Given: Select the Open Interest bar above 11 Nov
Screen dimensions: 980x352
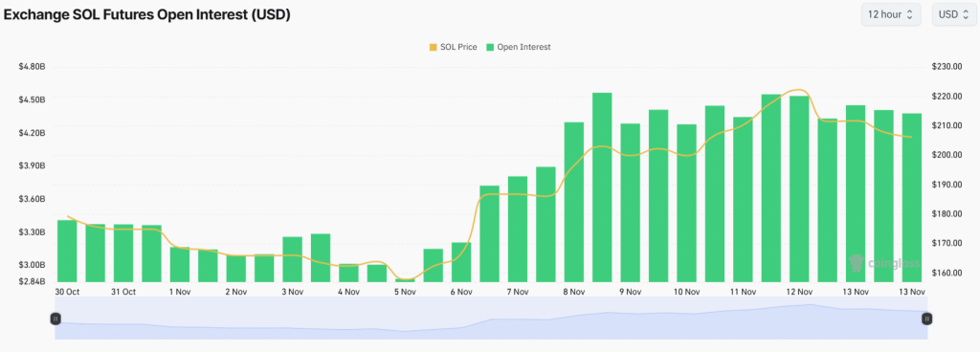Looking at the screenshot, I should pyautogui.click(x=743, y=199).
